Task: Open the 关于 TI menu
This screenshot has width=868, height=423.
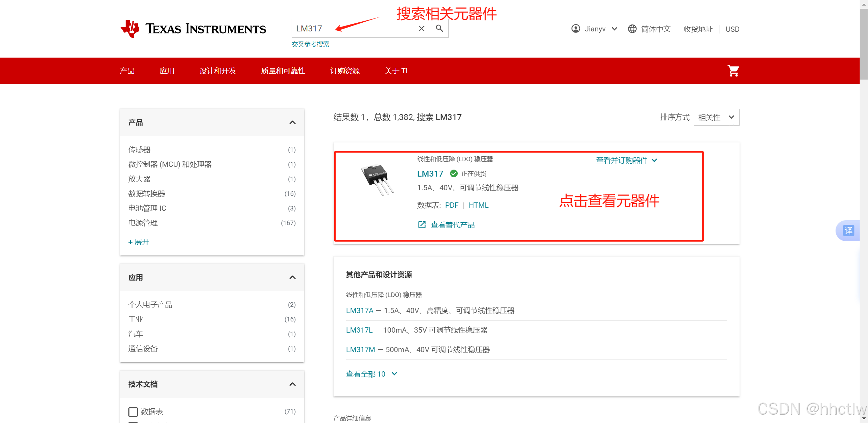Action: (396, 71)
